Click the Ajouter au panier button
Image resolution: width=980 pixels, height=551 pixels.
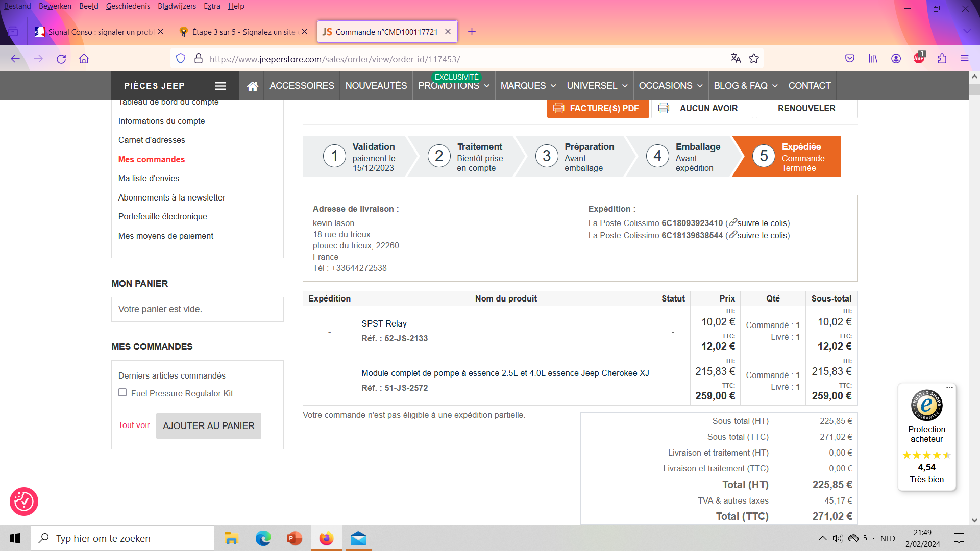pos(208,426)
